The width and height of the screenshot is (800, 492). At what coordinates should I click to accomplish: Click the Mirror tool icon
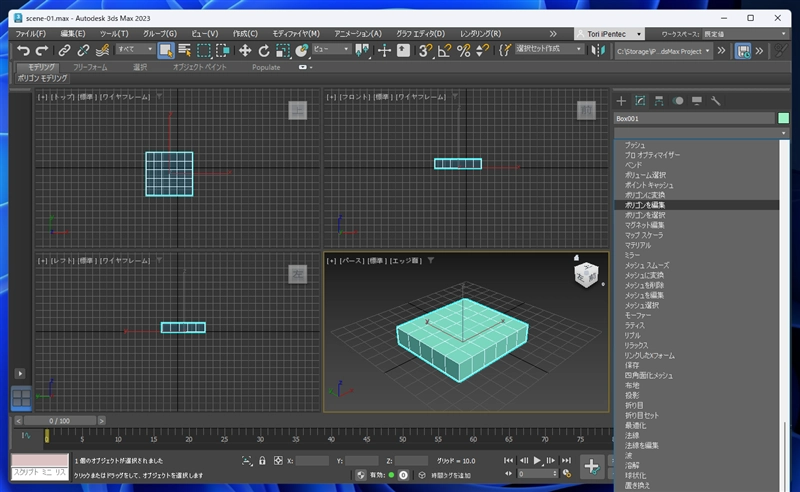[598, 51]
